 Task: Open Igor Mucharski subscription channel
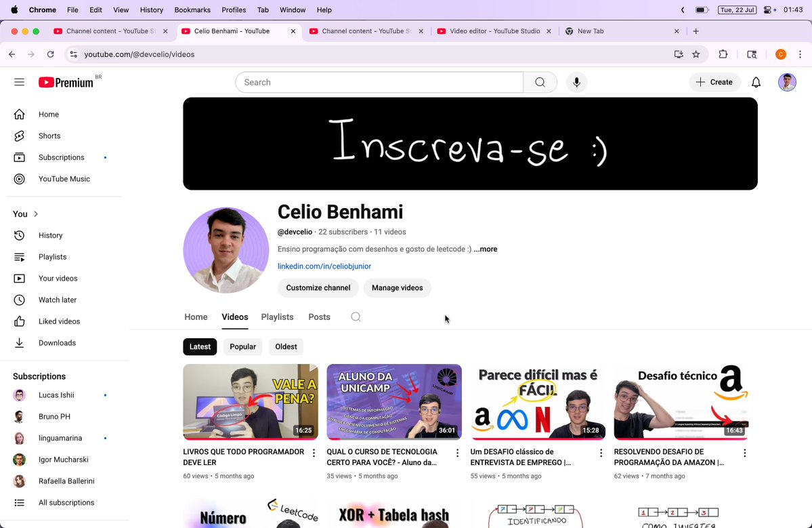tap(64, 460)
